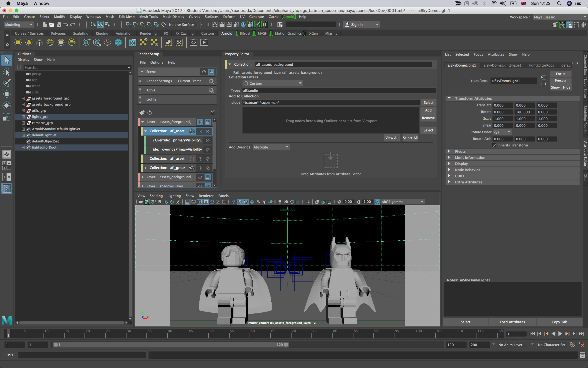This screenshot has width=588, height=368.
Task: Activate the Rotate tool in toolbox
Action: tap(7, 105)
